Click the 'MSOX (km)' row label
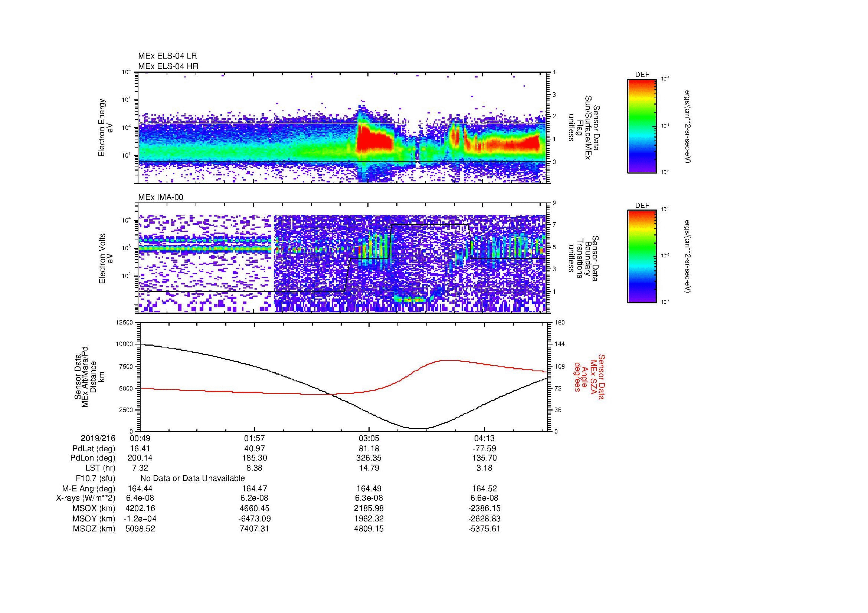Viewport: 868px width, 613px height. click(x=94, y=509)
